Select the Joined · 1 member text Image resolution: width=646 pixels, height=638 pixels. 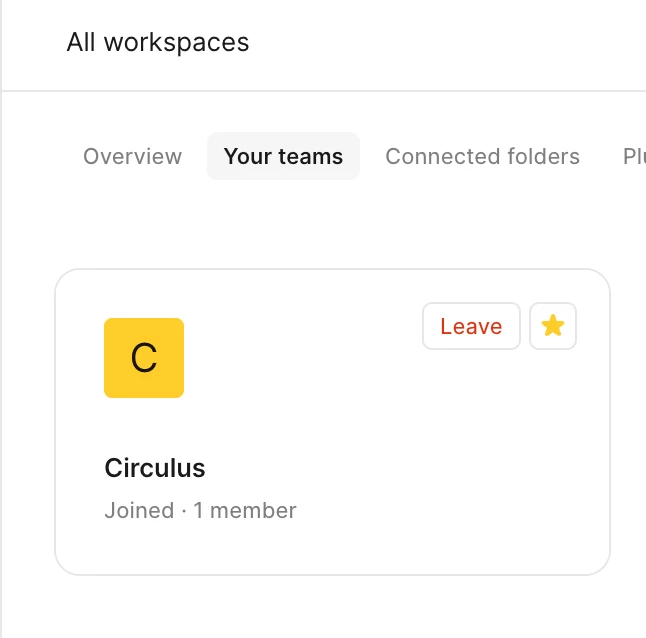tap(200, 510)
